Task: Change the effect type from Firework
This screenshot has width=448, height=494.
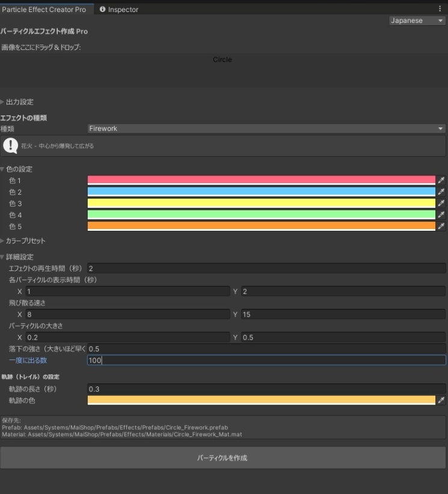Action: pos(265,128)
